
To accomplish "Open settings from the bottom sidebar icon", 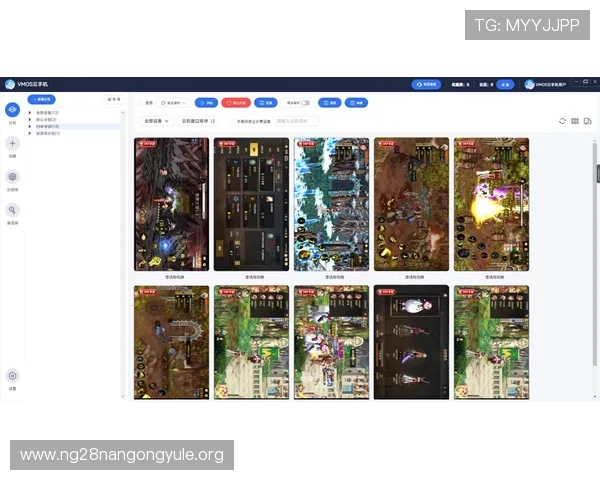I will tap(12, 376).
